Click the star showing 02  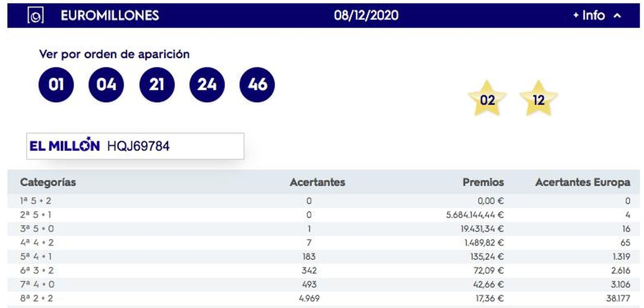pos(488,101)
